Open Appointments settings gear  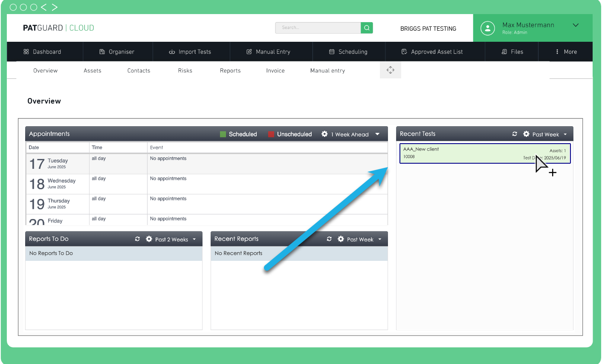pyautogui.click(x=324, y=134)
